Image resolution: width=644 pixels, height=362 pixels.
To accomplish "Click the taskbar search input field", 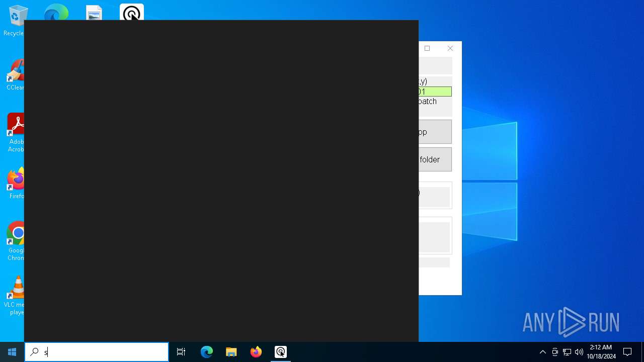I will coord(97,352).
